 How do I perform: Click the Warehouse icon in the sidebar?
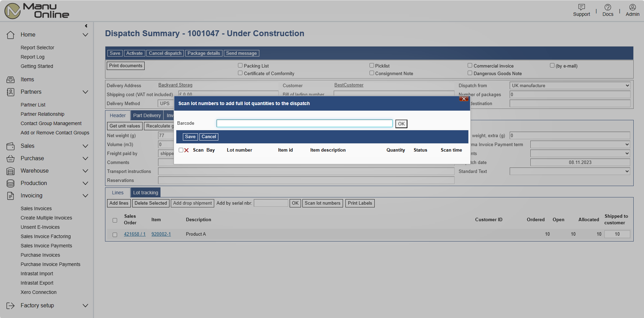point(10,171)
